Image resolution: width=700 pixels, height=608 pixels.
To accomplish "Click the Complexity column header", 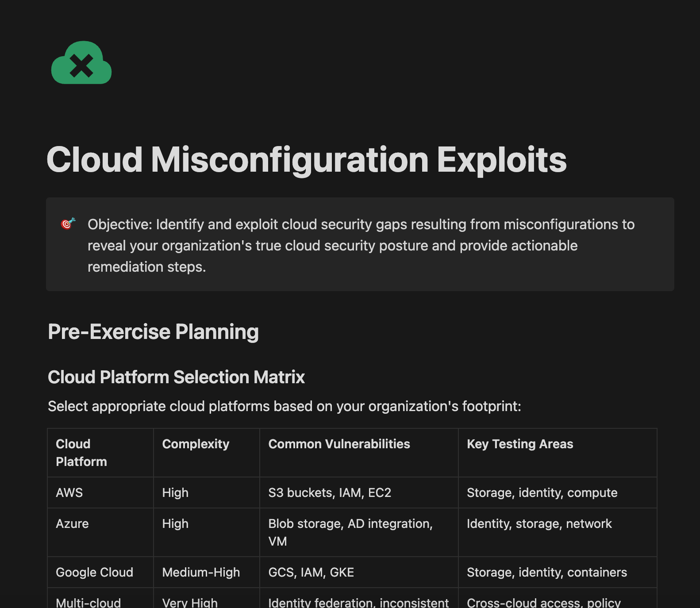I will (x=207, y=453).
